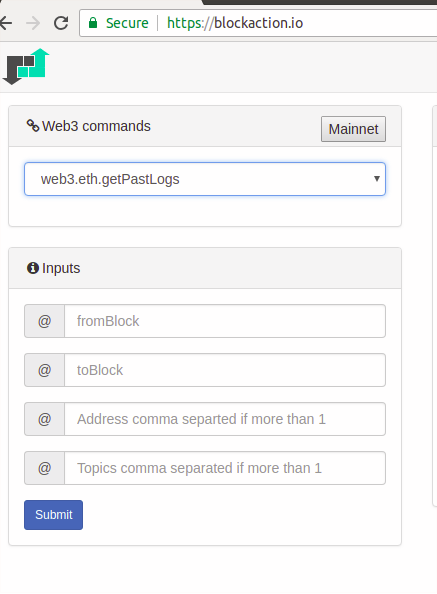Focus the toBlock input field
This screenshot has height=594, width=437.
(x=225, y=370)
